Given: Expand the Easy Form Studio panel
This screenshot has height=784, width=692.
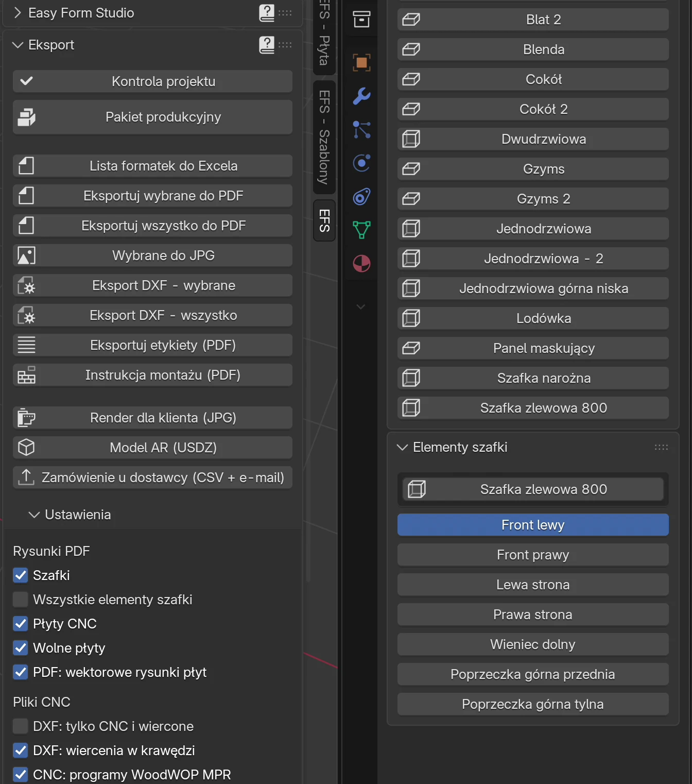Looking at the screenshot, I should click(18, 13).
